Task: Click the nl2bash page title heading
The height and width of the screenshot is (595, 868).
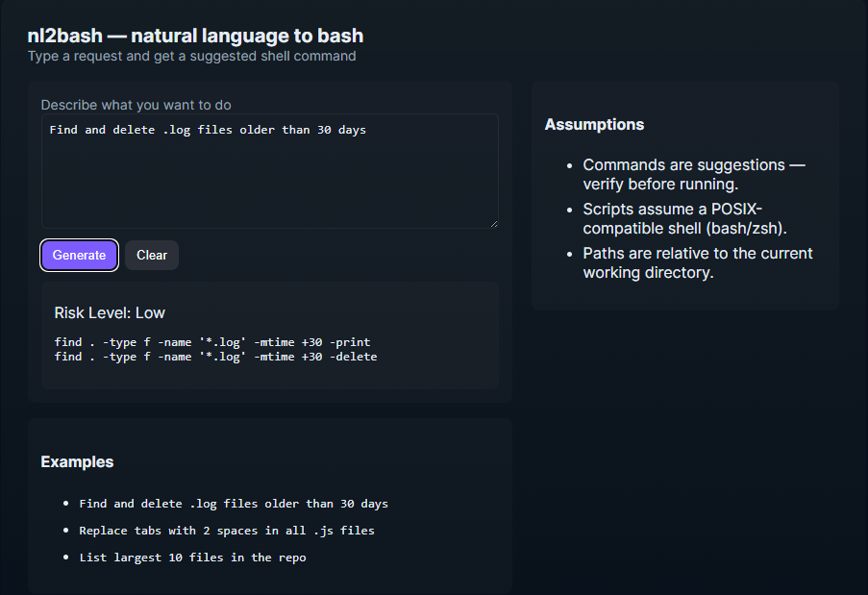Action: point(195,36)
